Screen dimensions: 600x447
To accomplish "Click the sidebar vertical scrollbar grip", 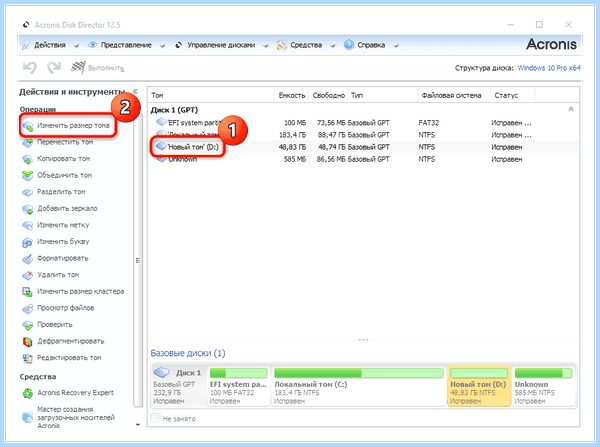I will [x=138, y=261].
